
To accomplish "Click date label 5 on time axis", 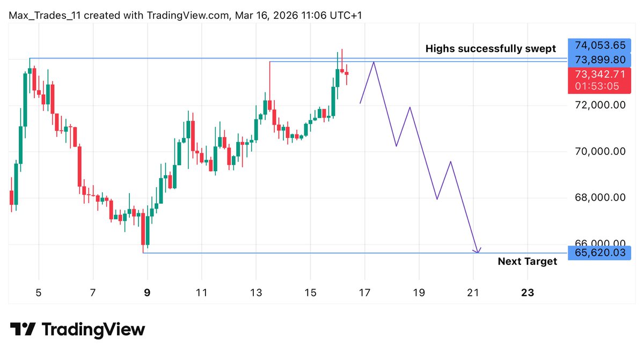I will (x=38, y=293).
